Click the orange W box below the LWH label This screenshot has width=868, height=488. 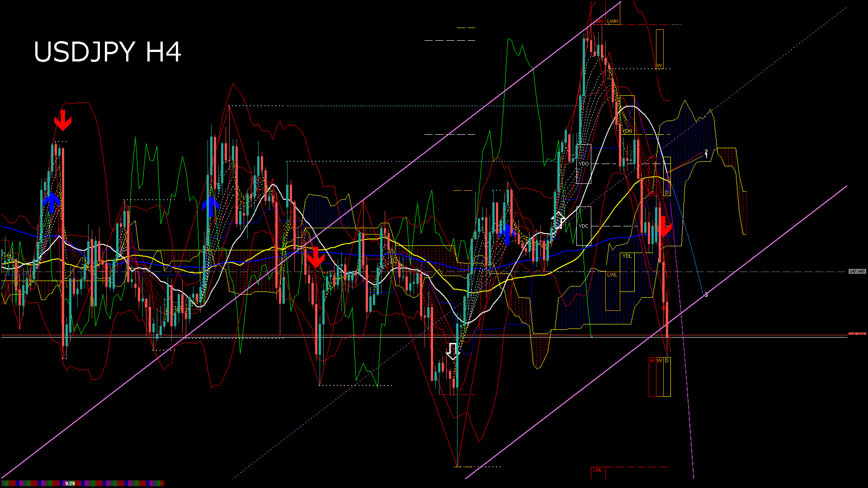tap(660, 66)
